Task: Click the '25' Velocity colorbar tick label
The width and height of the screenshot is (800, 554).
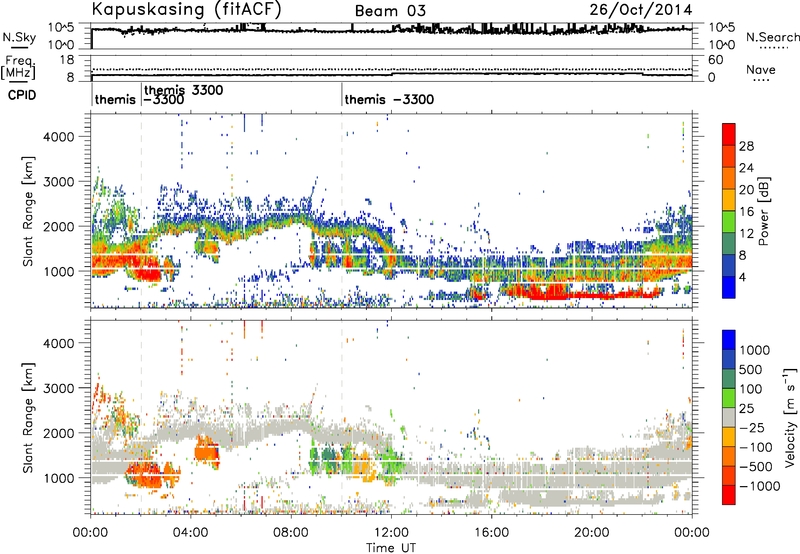Action: pyautogui.click(x=747, y=409)
